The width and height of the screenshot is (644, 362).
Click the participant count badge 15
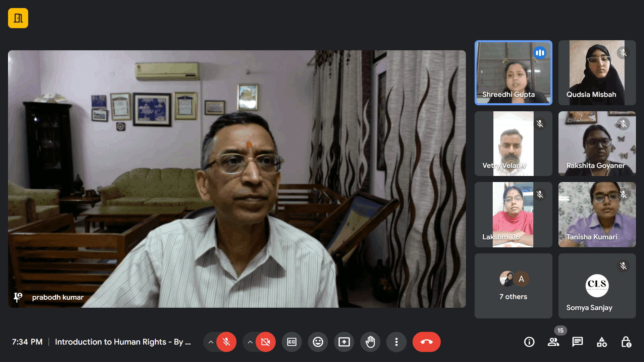560,330
